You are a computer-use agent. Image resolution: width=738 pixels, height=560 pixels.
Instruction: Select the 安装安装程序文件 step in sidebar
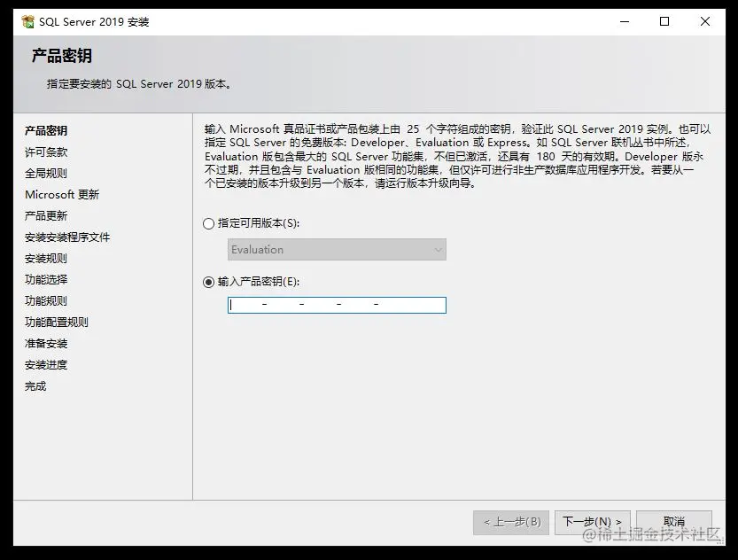[67, 237]
